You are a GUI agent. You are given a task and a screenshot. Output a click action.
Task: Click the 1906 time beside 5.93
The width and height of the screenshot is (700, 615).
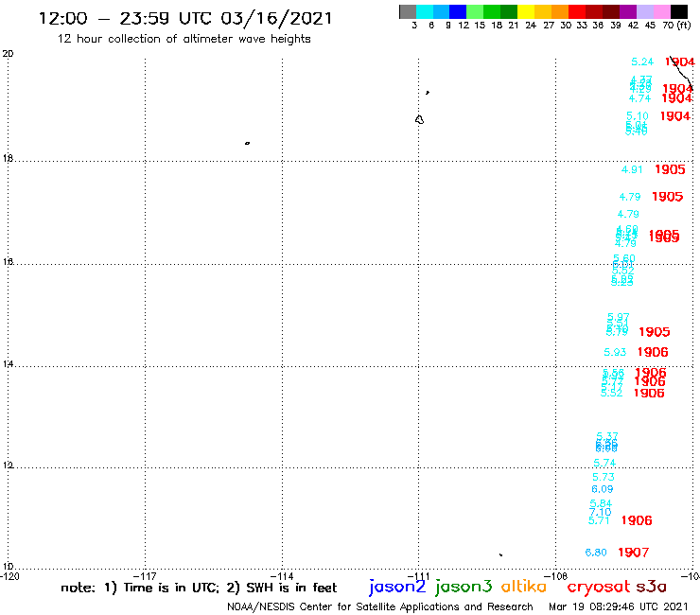pos(653,352)
